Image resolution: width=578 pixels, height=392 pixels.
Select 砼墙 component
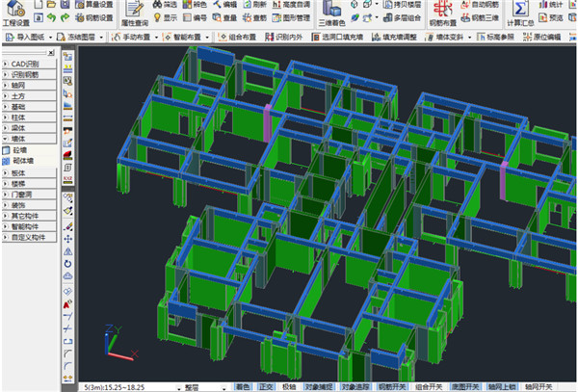(14, 150)
